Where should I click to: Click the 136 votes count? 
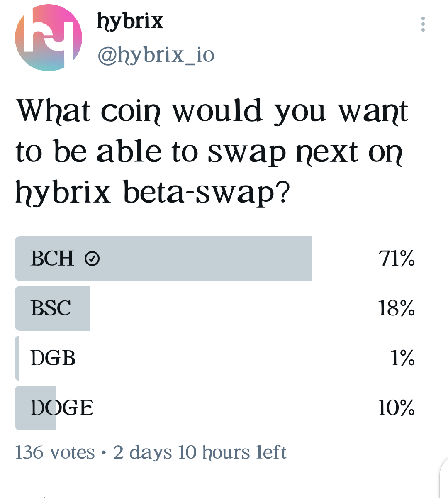[55, 452]
